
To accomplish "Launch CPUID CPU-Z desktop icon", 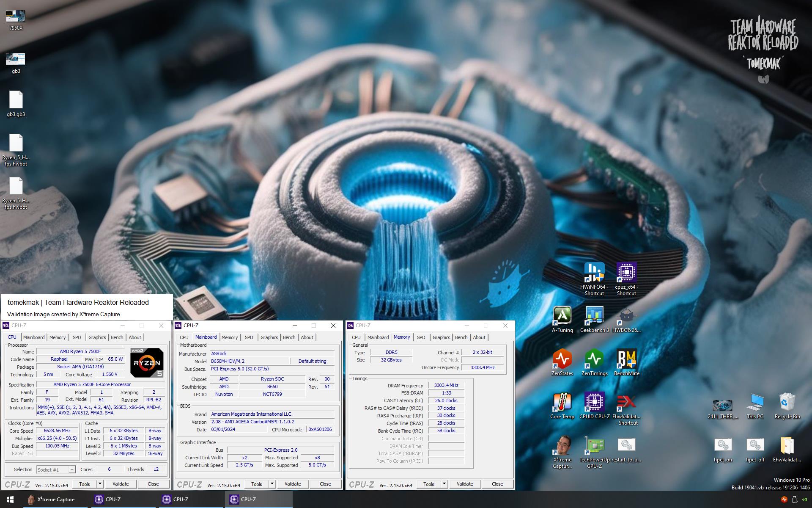I will click(x=594, y=405).
